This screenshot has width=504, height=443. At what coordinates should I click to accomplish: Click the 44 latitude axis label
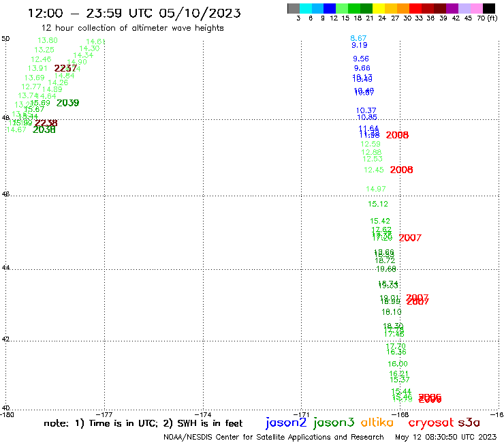[5, 267]
